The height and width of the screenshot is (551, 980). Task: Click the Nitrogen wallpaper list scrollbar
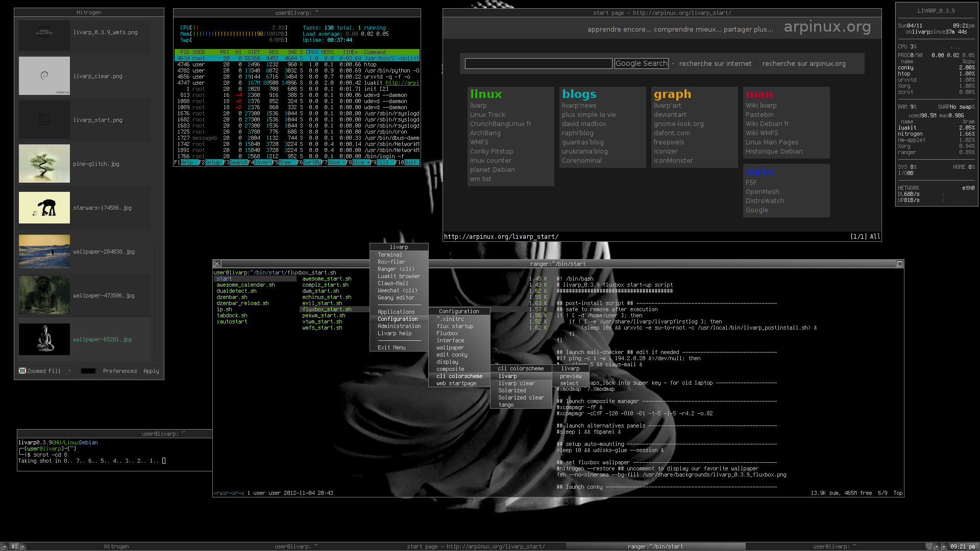(x=157, y=298)
